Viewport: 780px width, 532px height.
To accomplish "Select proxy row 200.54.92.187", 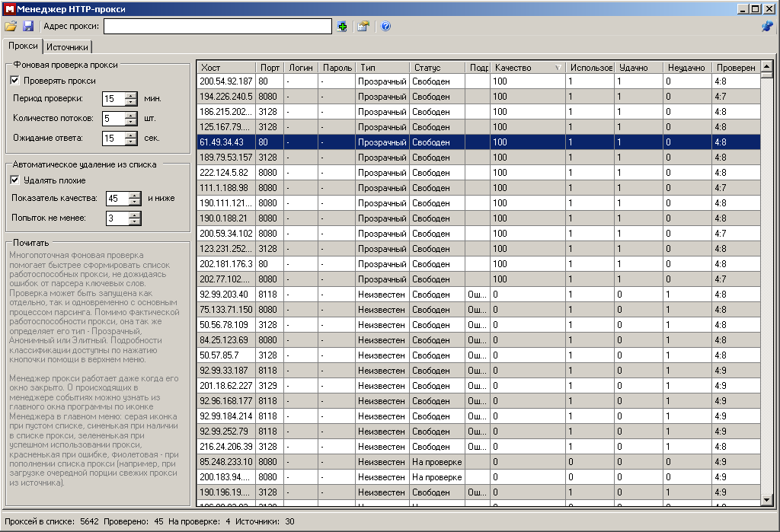I will [225, 81].
